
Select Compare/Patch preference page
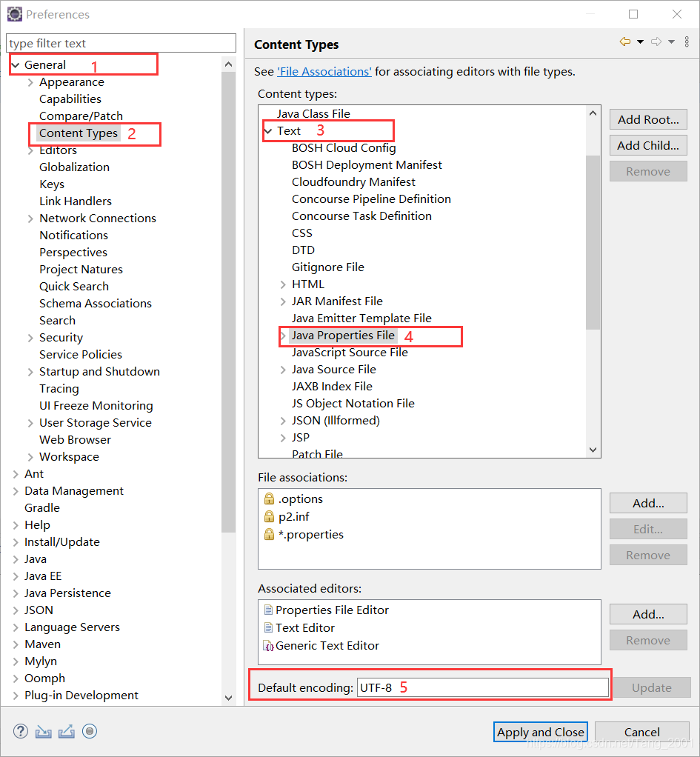pyautogui.click(x=81, y=116)
